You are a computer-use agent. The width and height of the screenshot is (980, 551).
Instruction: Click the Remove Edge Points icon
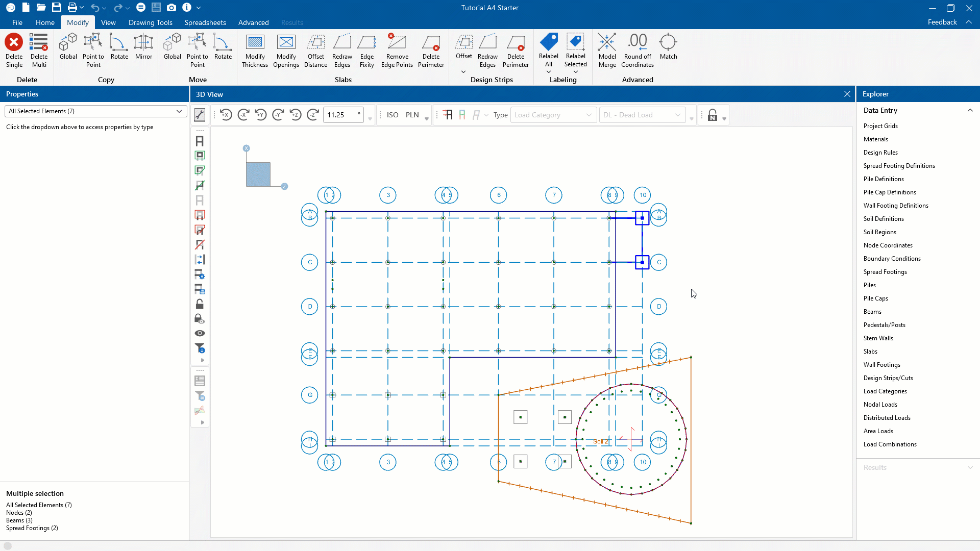[x=397, y=50]
